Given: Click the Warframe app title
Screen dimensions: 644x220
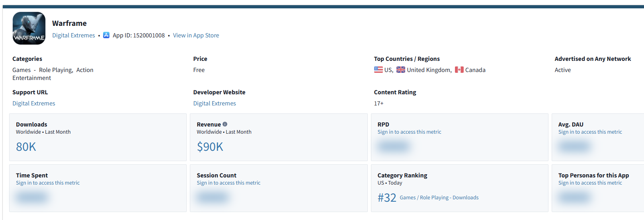Looking at the screenshot, I should (69, 23).
